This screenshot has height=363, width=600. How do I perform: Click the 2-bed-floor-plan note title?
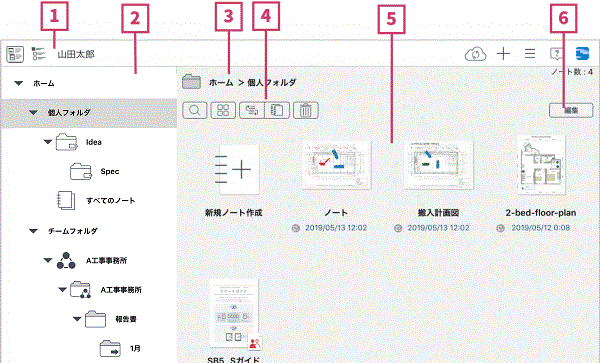(541, 213)
